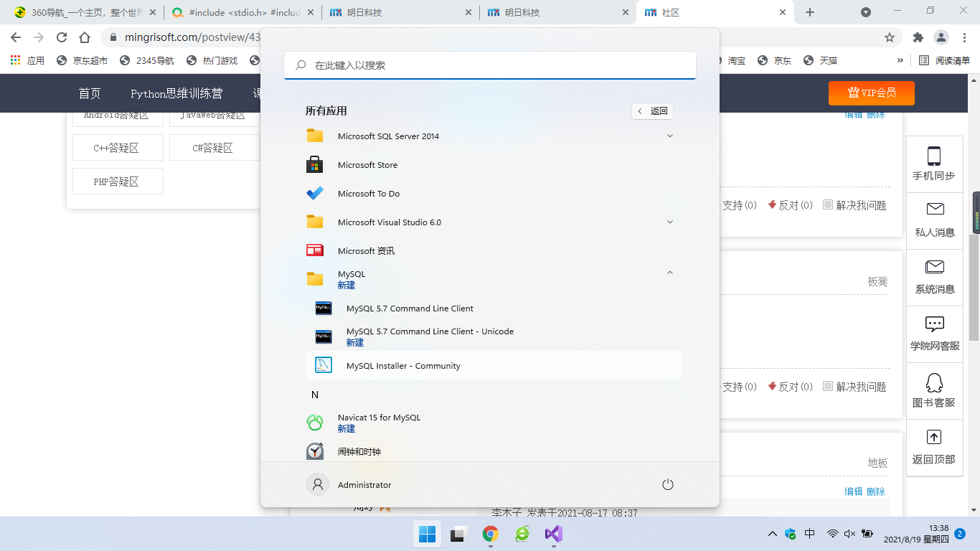Screen dimensions: 980x551
Task: Open 系统消息 in the sidebar
Action: coord(934,278)
